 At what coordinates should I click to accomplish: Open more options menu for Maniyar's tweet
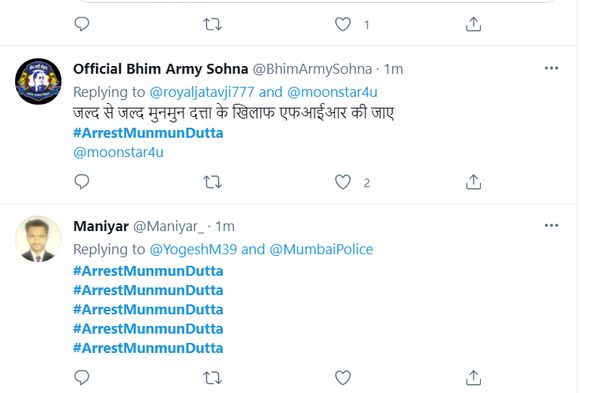click(x=551, y=225)
